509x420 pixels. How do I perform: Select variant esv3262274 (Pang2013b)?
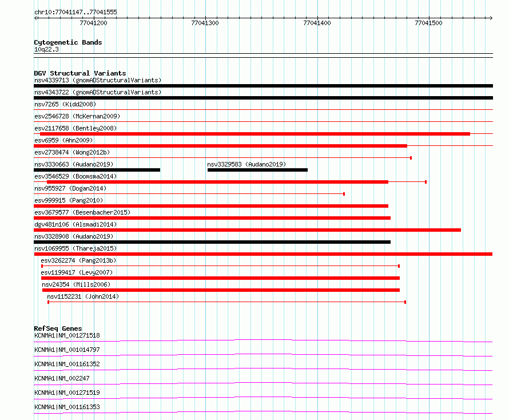(78, 260)
